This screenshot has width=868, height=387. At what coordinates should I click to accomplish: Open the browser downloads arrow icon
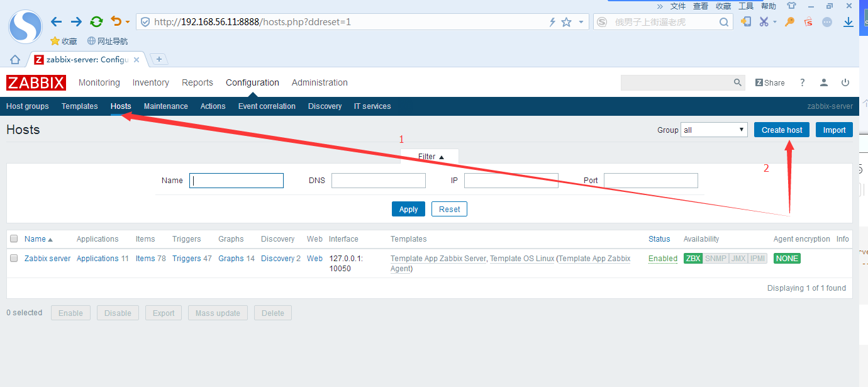coord(849,22)
